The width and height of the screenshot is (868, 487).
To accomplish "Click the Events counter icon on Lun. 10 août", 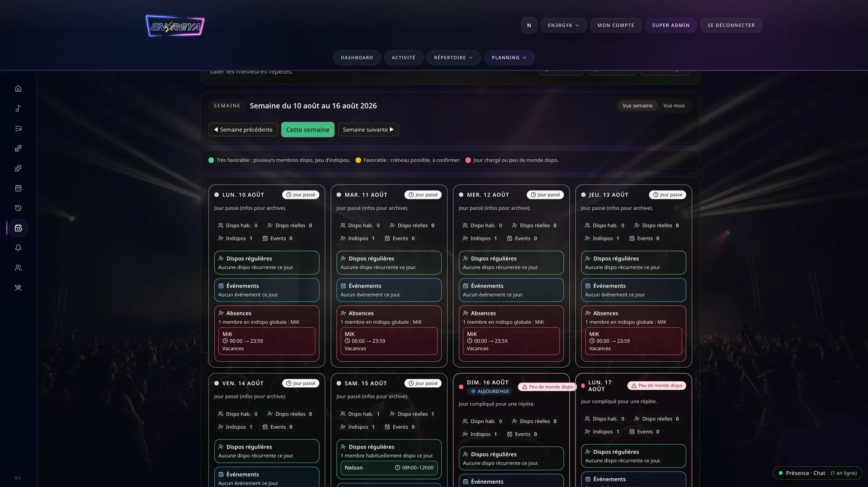I will (x=265, y=238).
